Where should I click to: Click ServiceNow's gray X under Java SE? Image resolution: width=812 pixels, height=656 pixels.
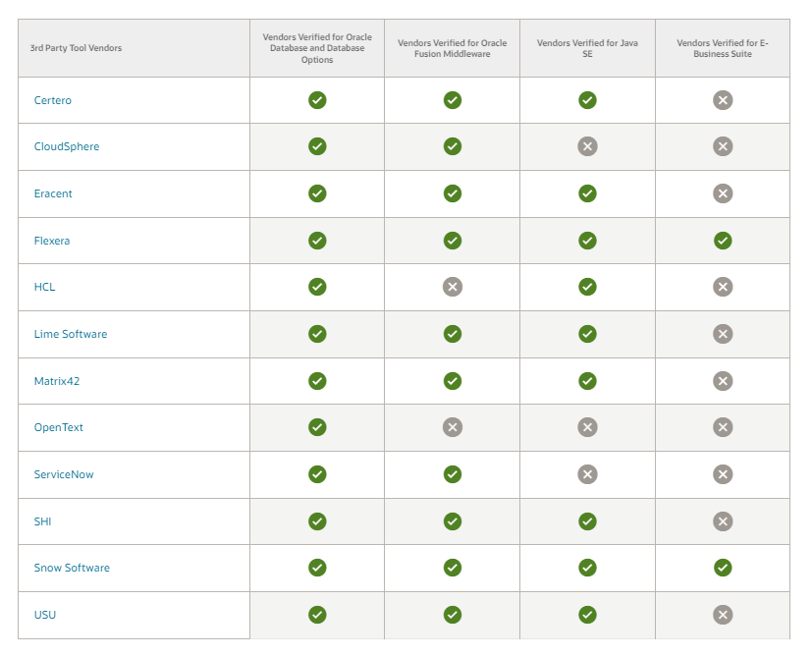click(587, 474)
